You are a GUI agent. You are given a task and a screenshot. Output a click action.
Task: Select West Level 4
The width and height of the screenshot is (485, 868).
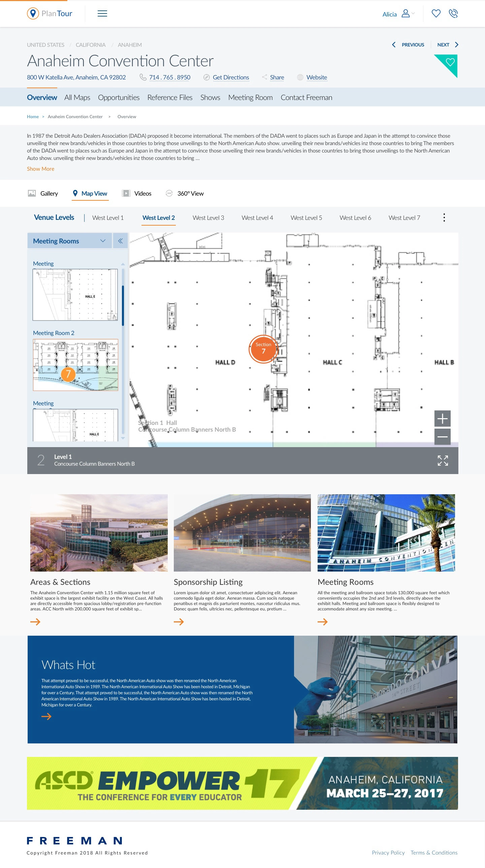click(257, 218)
